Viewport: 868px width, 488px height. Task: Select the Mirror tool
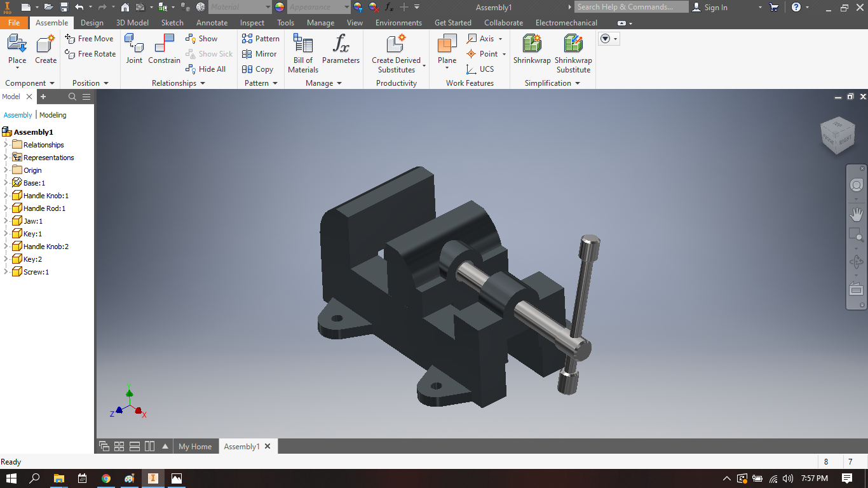pos(260,54)
